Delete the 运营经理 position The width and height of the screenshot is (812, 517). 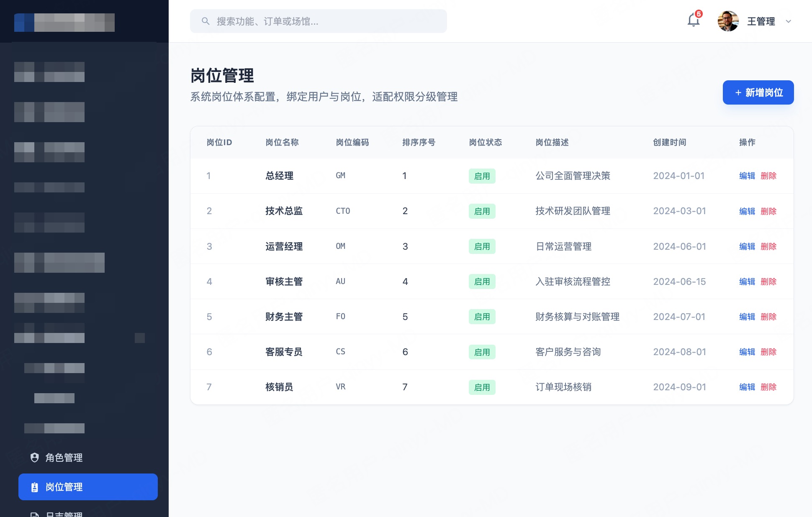(768, 246)
